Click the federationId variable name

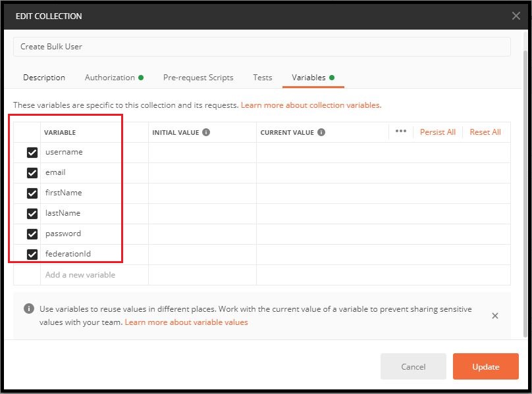tap(68, 254)
